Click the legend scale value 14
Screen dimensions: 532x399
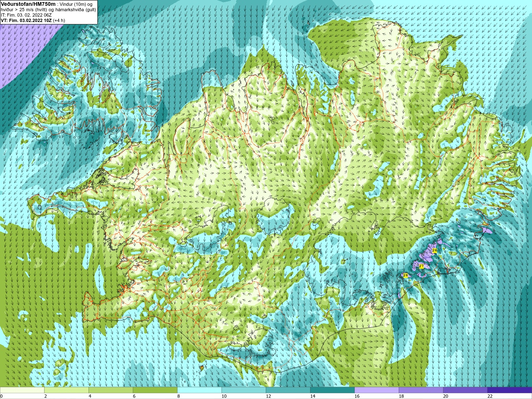click(313, 396)
